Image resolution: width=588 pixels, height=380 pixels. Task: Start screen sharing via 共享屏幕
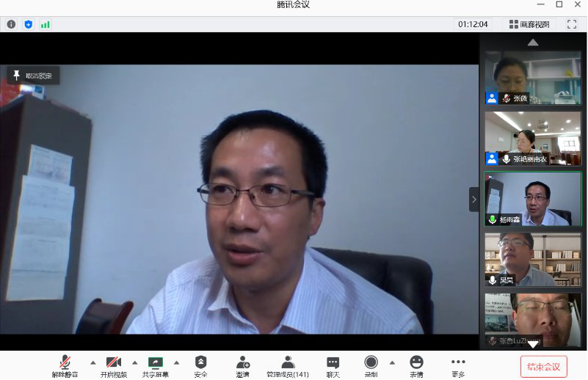(x=155, y=365)
